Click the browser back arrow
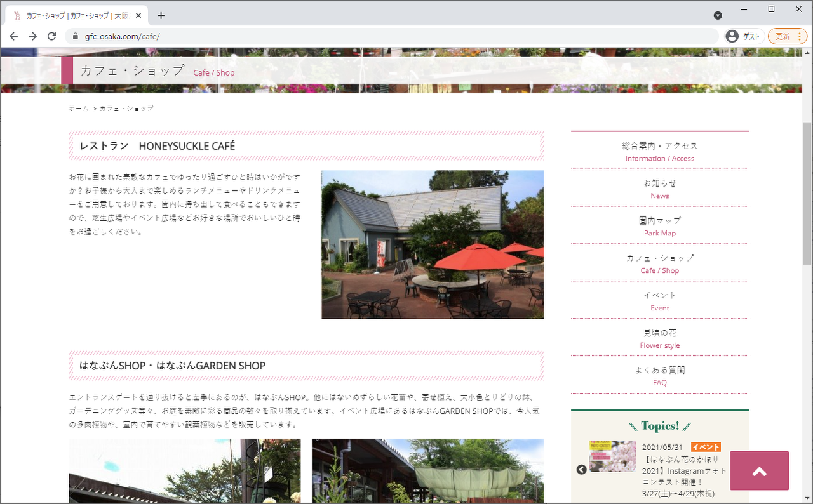The width and height of the screenshot is (813, 504). (14, 36)
